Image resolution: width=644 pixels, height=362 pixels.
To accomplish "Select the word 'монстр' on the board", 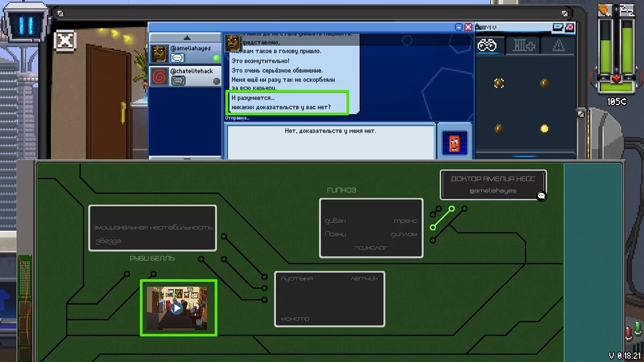I will pos(295,319).
